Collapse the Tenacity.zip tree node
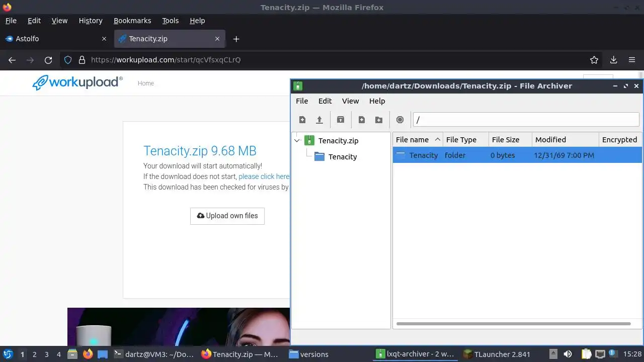This screenshot has width=644, height=362. coord(297,141)
